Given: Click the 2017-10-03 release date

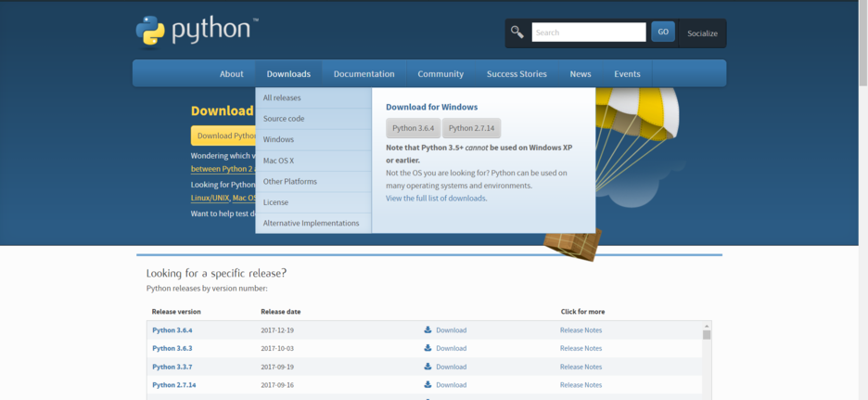Looking at the screenshot, I should [277, 348].
